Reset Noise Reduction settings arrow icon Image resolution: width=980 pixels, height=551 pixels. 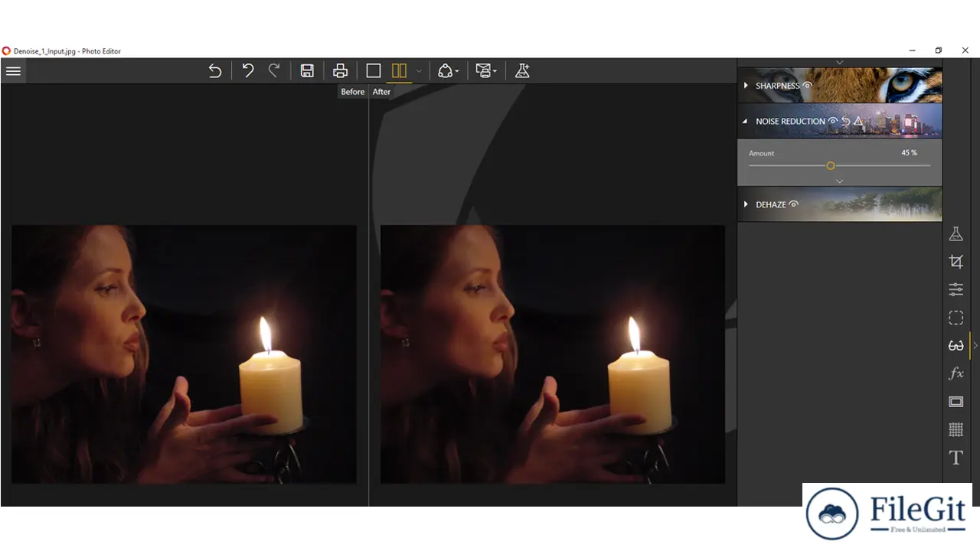point(846,121)
